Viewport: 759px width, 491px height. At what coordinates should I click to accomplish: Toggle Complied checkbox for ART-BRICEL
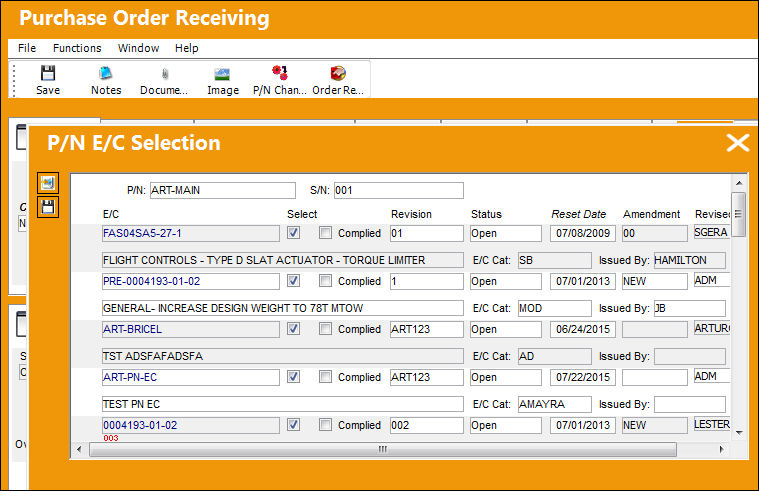click(x=325, y=329)
